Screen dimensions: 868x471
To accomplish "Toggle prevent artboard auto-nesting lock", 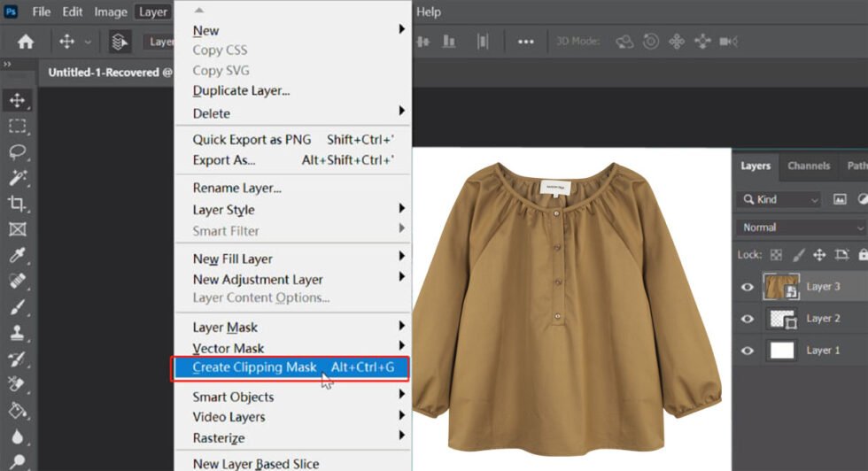I will tap(841, 255).
